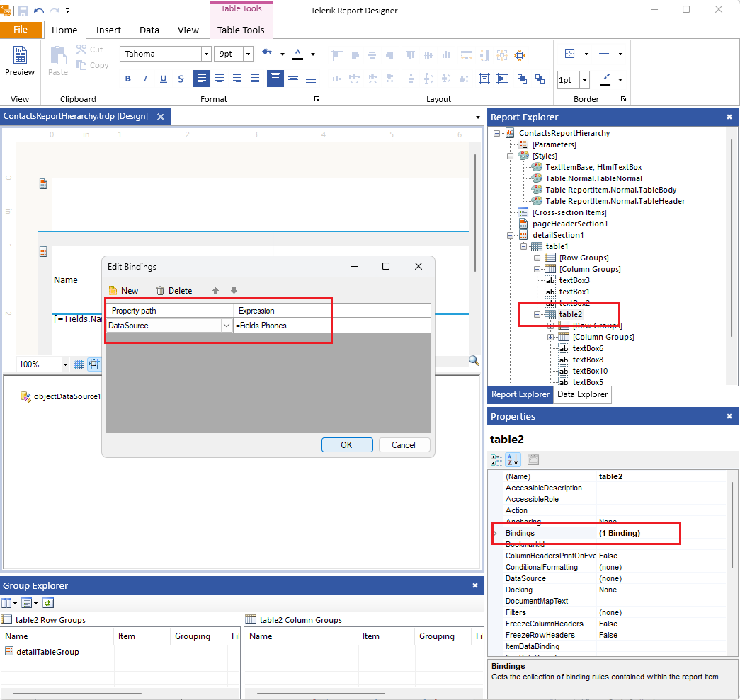Edit the =Fields.Phones expression field
This screenshot has height=700, width=740.
coord(332,326)
